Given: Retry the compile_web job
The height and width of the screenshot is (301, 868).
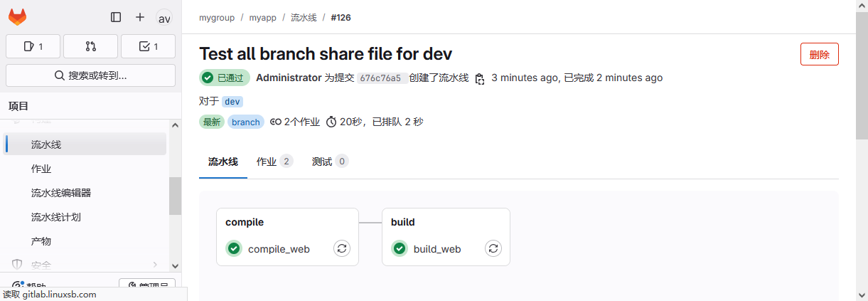Looking at the screenshot, I should 342,248.
